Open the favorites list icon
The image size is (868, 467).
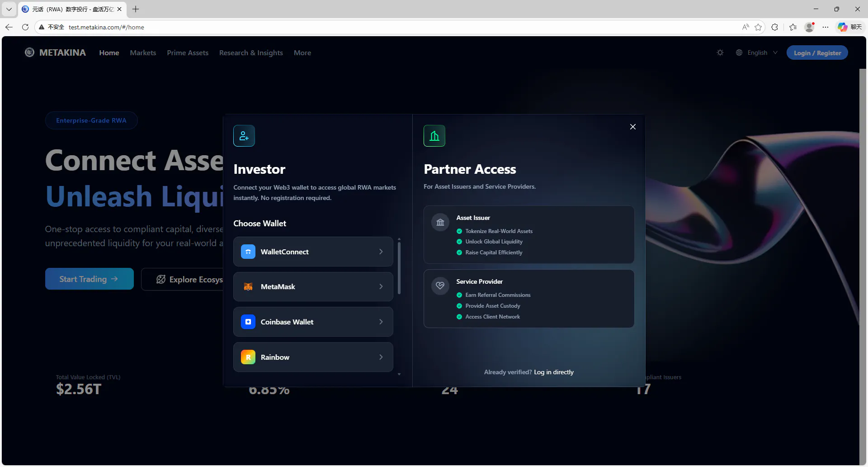793,27
